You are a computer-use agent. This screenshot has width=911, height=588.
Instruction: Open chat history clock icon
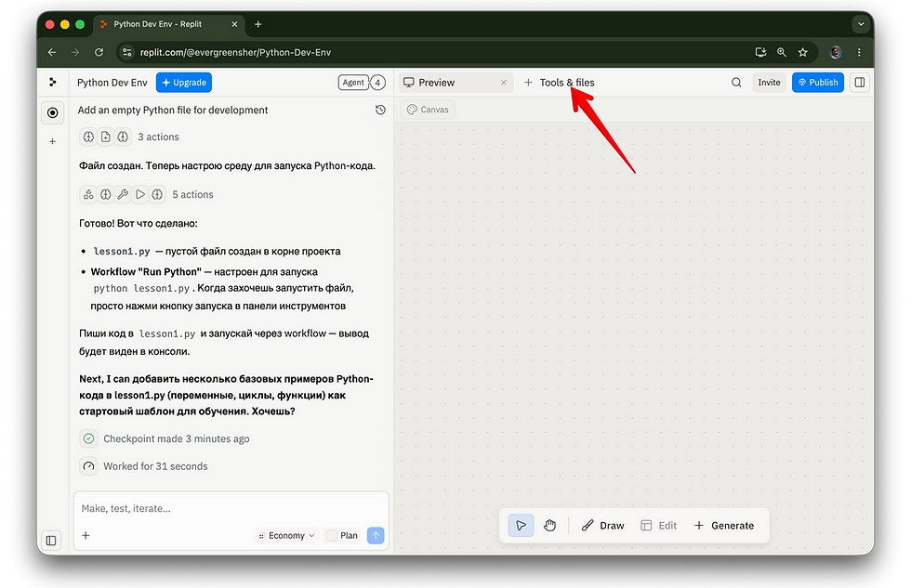click(x=380, y=110)
